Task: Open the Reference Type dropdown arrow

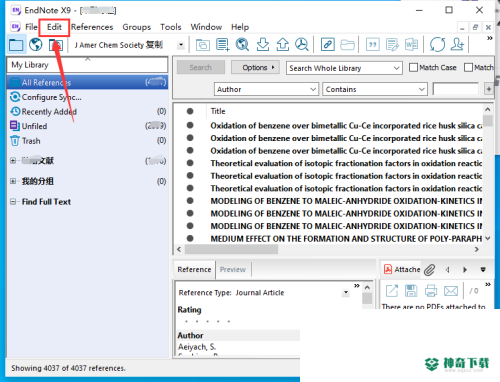Action: (346, 293)
